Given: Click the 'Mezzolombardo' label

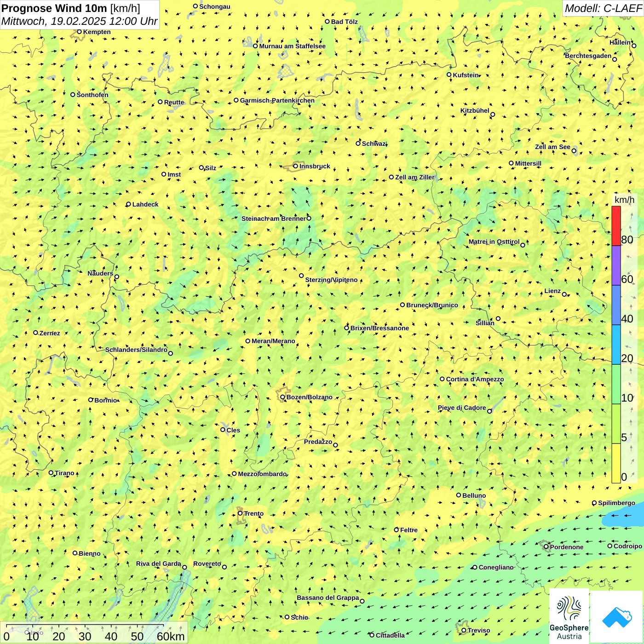Looking at the screenshot, I should click(x=262, y=474).
